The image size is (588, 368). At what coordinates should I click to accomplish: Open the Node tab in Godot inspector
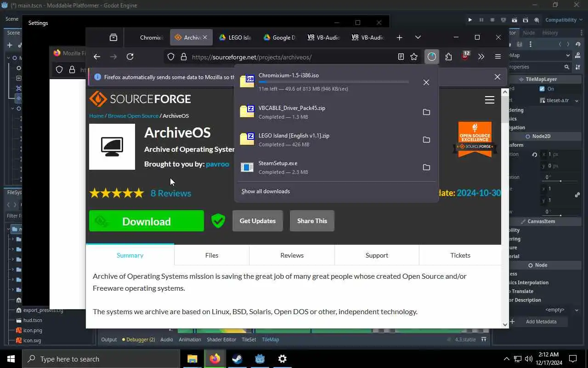tap(529, 33)
